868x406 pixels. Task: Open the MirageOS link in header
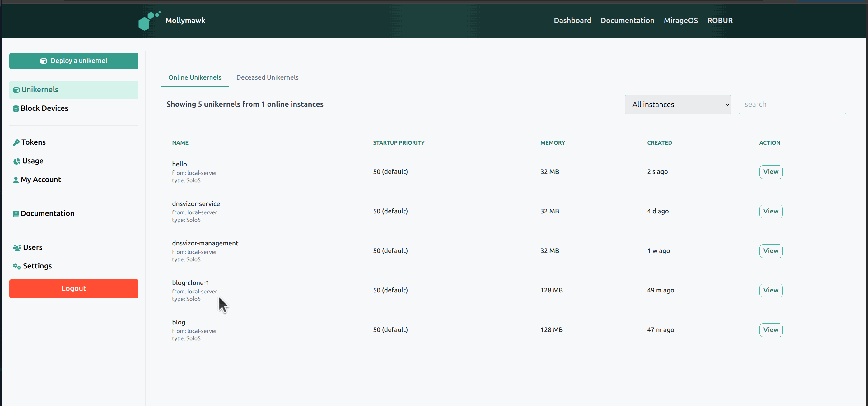(680, 21)
